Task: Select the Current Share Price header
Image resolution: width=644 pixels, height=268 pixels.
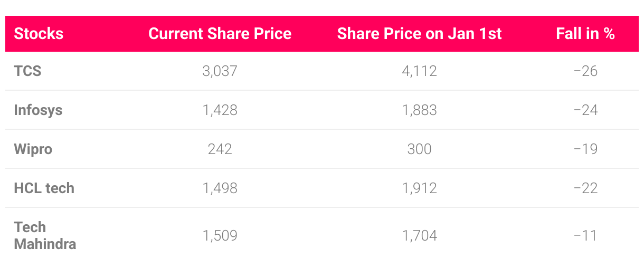Action: 220,34
